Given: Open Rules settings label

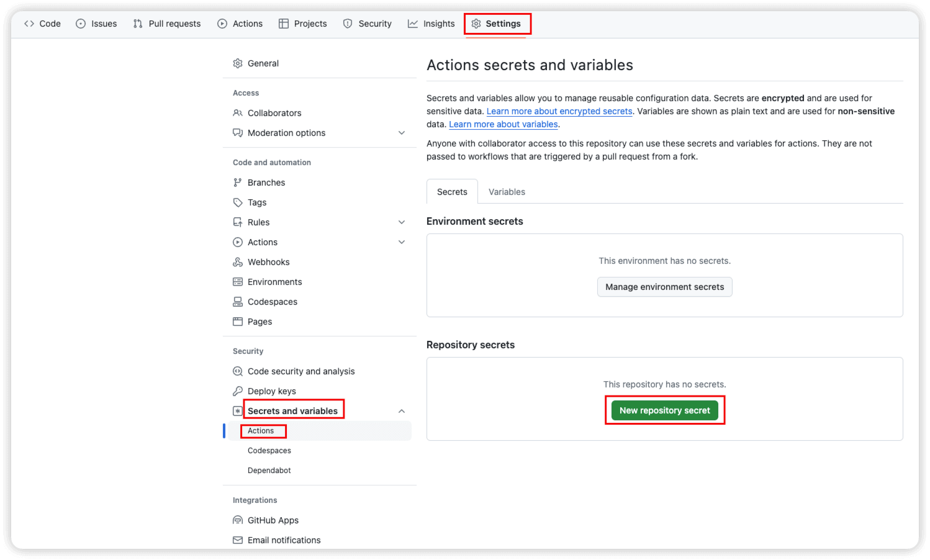Looking at the screenshot, I should pyautogui.click(x=258, y=222).
